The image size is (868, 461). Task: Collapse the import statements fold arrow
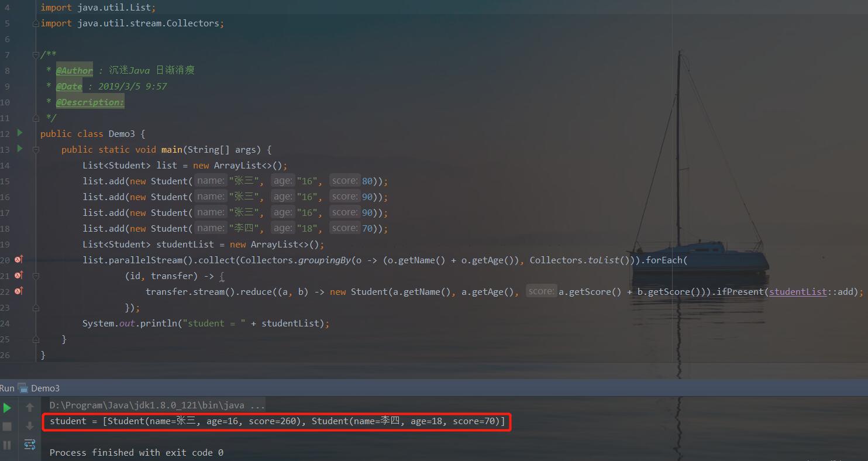(36, 23)
